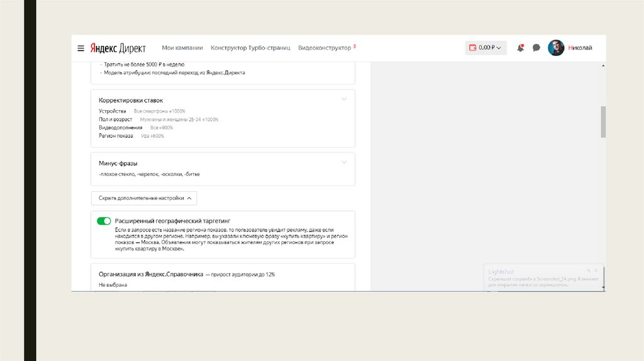Click the minus-phrases text -плохое стекло
Screen dimensions: 644x361
pyautogui.click(x=117, y=174)
